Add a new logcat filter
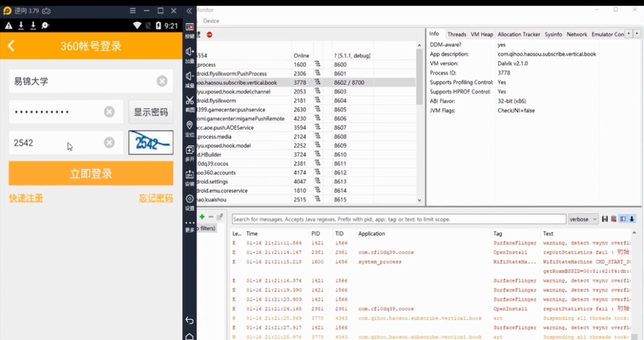This screenshot has height=340, width=644. click(202, 217)
